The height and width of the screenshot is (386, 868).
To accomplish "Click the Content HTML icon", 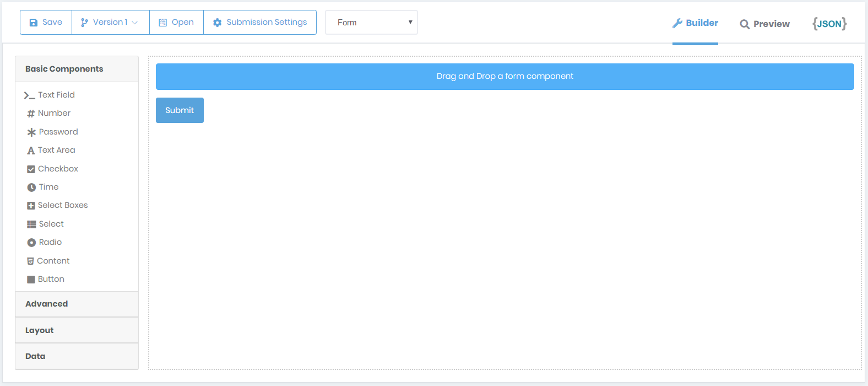I will (30, 261).
